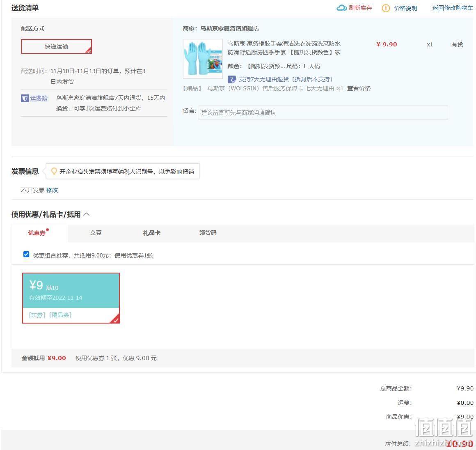
Task: Return via 返回修改购物车 link
Action: point(452,8)
